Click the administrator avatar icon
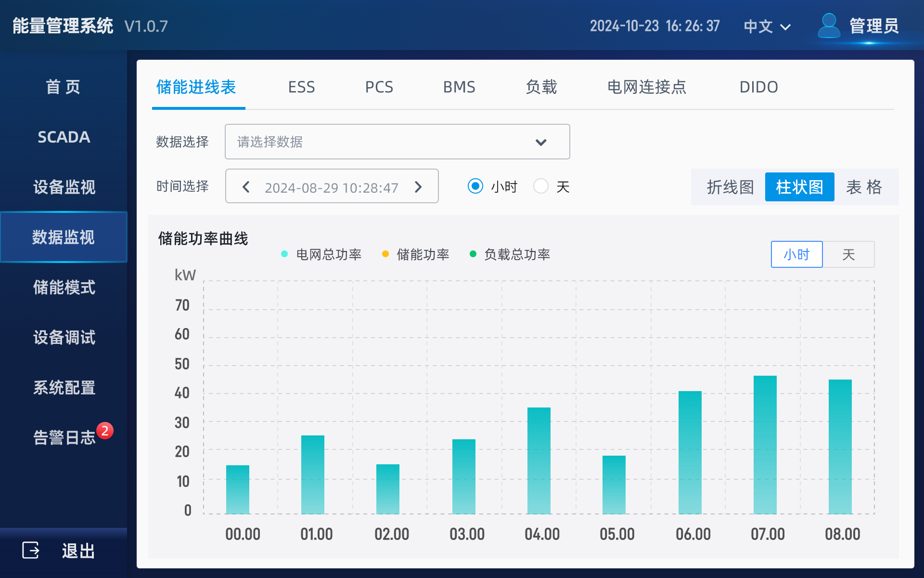The width and height of the screenshot is (924, 578). point(828,26)
